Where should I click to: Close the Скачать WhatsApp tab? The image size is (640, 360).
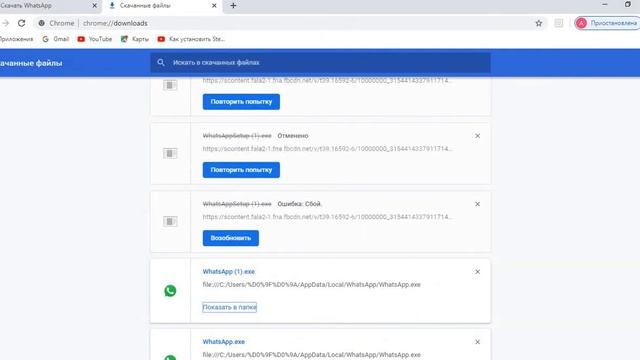94,6
